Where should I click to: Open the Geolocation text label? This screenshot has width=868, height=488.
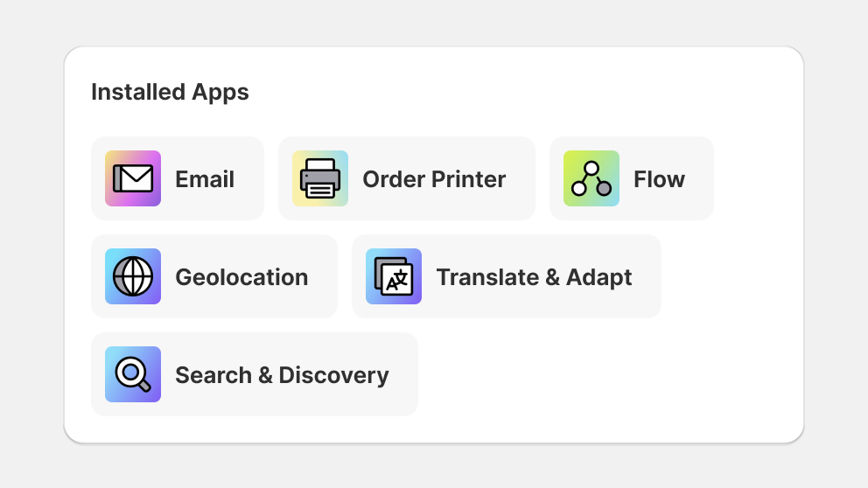(241, 277)
